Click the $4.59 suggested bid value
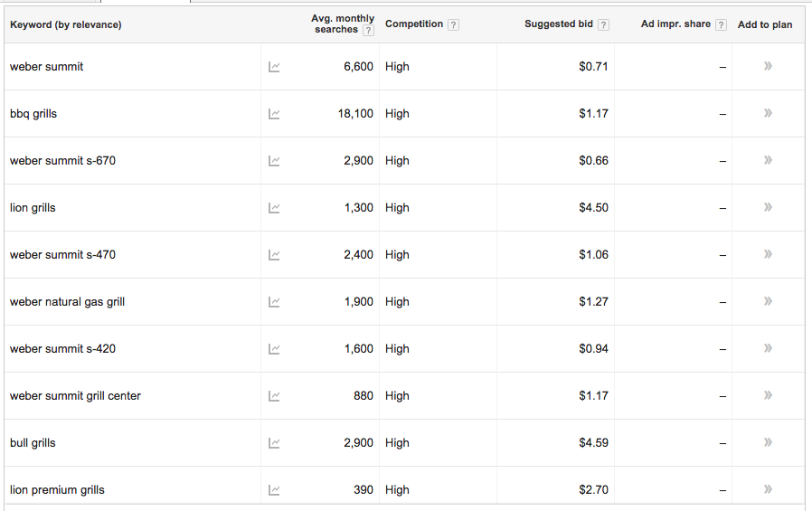This screenshot has height=511, width=812. (x=593, y=443)
